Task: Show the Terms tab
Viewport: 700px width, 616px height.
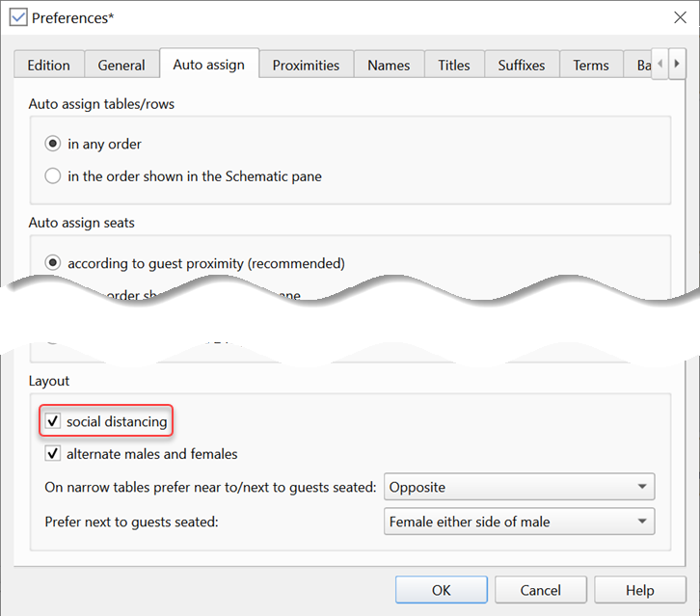Action: click(591, 66)
